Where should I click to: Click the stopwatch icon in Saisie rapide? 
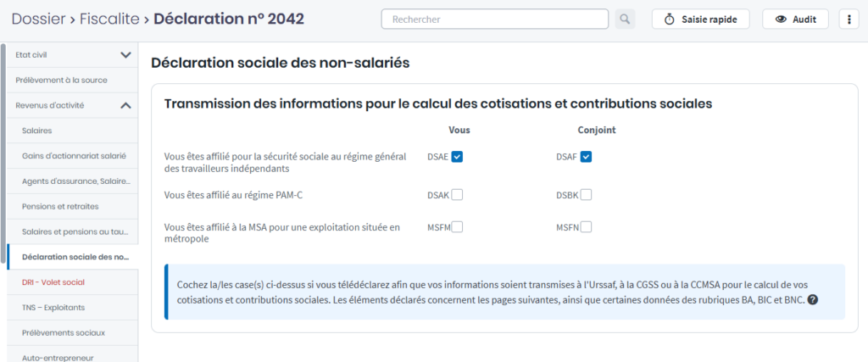[669, 19]
